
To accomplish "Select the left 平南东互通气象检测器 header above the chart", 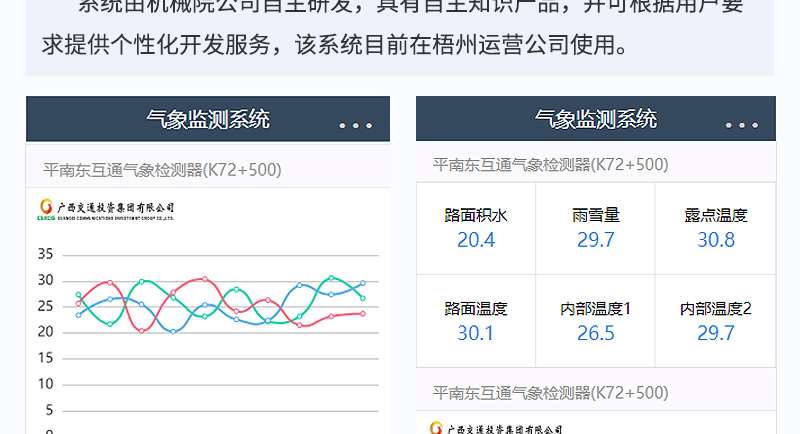I will [162, 170].
